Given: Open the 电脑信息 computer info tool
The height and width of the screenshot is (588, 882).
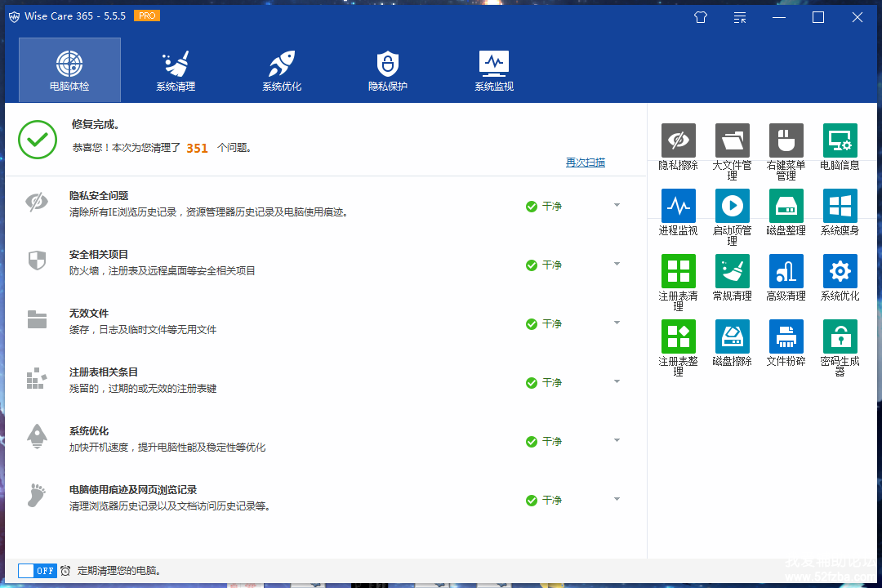Looking at the screenshot, I should coord(840,140).
